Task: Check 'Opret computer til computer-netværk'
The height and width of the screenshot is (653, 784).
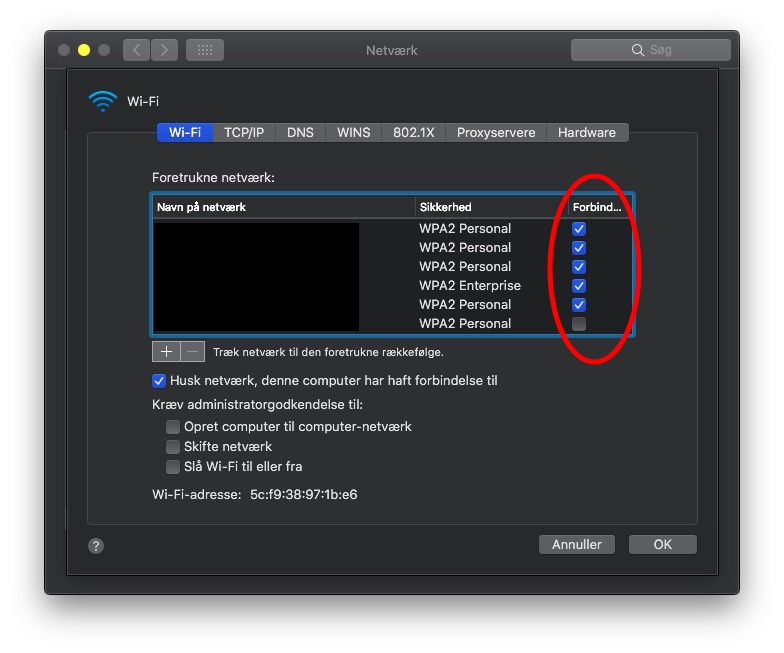Action: (x=173, y=427)
